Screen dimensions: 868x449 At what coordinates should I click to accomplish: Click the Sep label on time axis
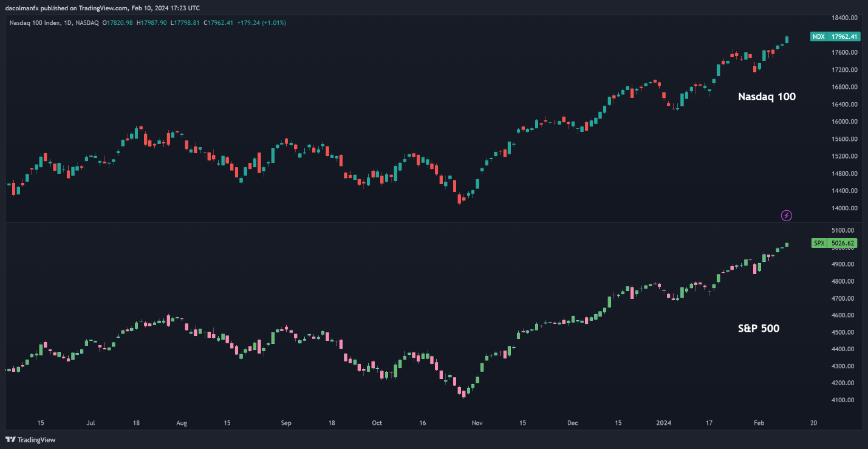pos(286,422)
